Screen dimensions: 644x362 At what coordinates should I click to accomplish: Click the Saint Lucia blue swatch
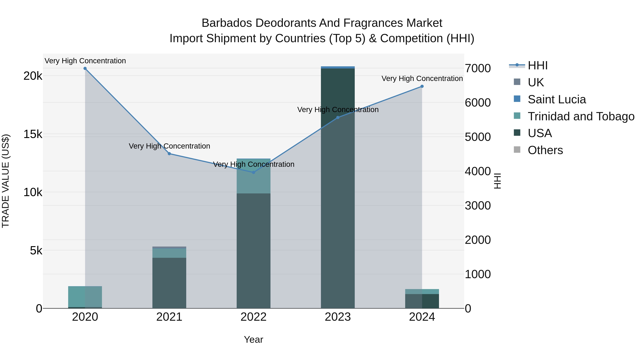[517, 99]
